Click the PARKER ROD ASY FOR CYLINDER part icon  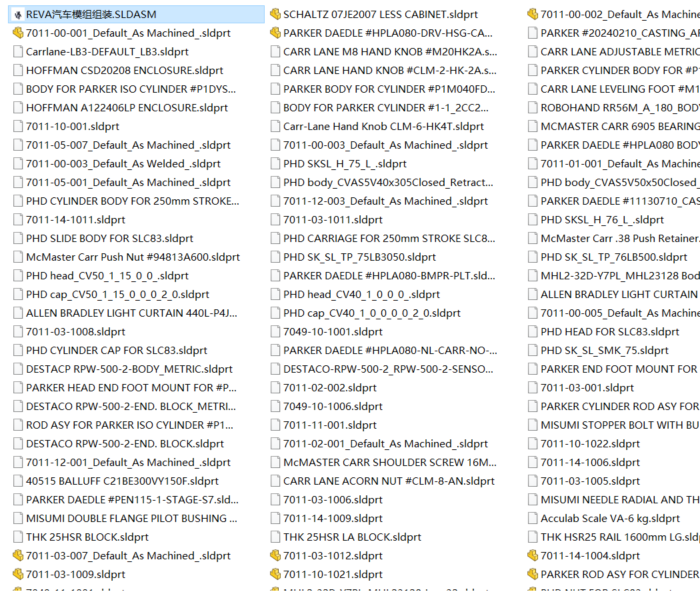532,575
